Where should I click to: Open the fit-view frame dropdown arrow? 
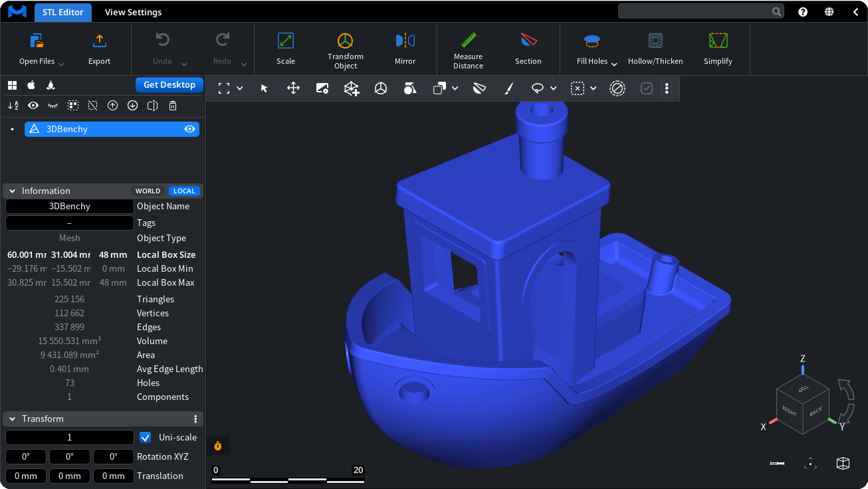240,88
